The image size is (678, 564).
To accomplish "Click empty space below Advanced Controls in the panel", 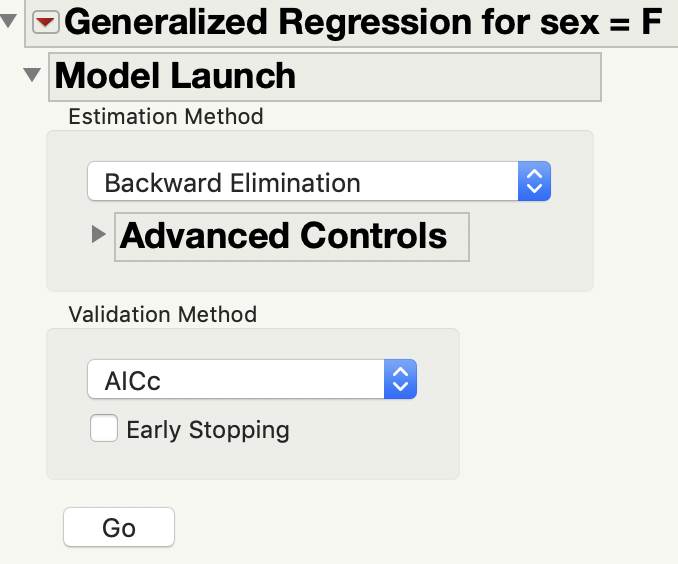I will pos(320,275).
